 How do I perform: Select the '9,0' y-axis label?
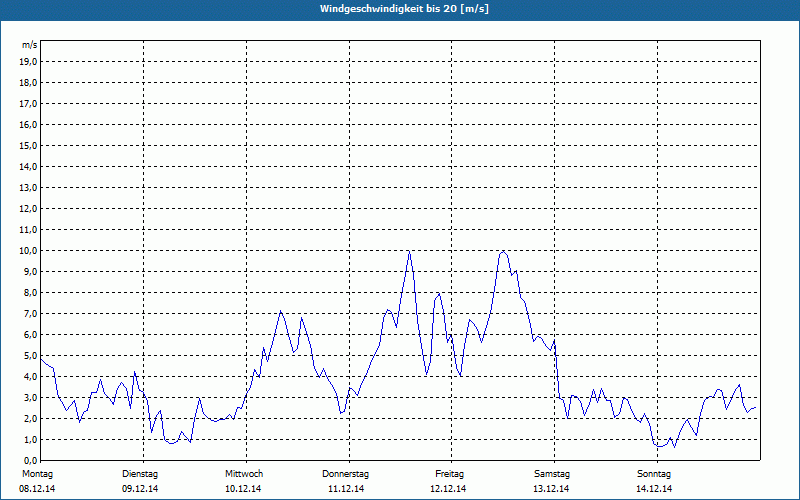(30, 271)
